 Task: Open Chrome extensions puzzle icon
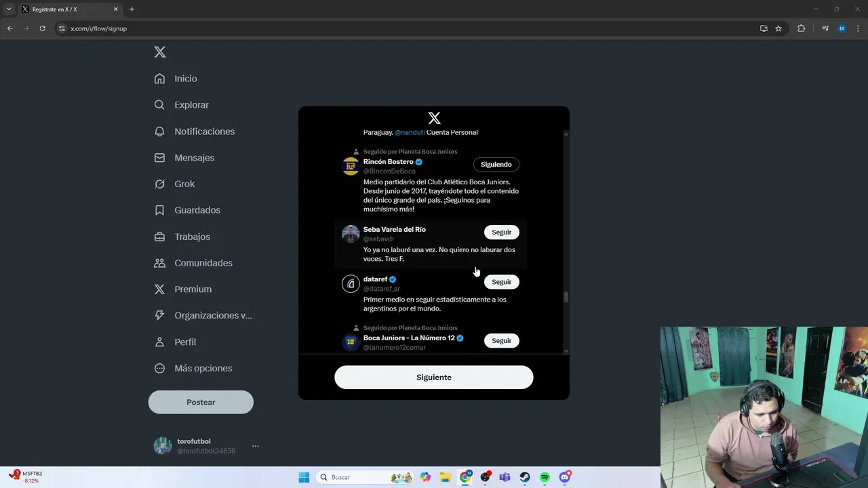801,28
